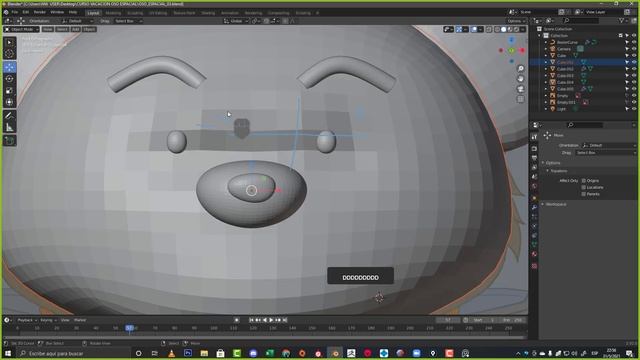Expand Cube.002 in the outliner
The height and width of the screenshot is (360, 640).
click(546, 69)
